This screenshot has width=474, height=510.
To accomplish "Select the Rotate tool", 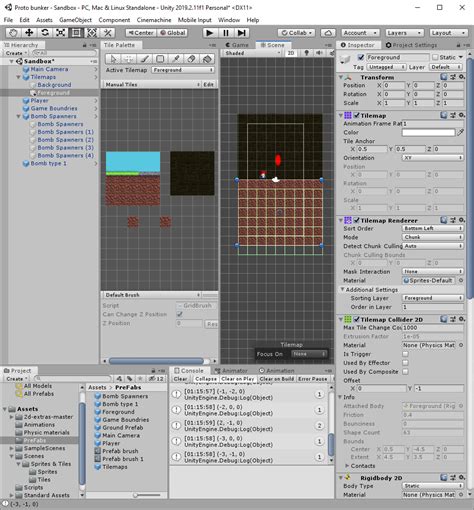I will 45,33.
